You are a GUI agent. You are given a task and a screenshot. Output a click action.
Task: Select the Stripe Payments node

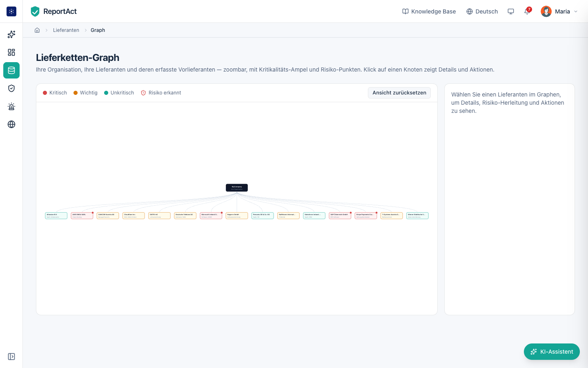[366, 215]
